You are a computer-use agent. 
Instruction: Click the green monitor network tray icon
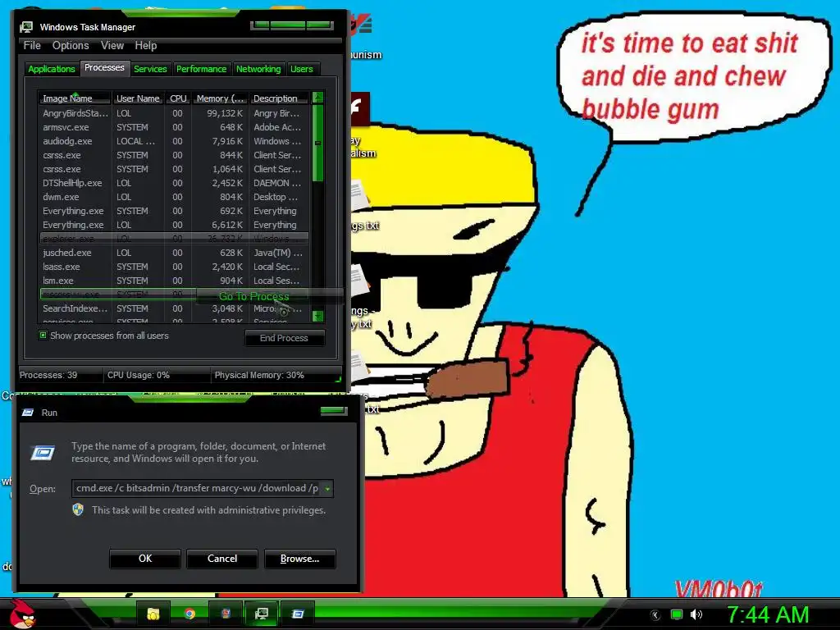[677, 614]
